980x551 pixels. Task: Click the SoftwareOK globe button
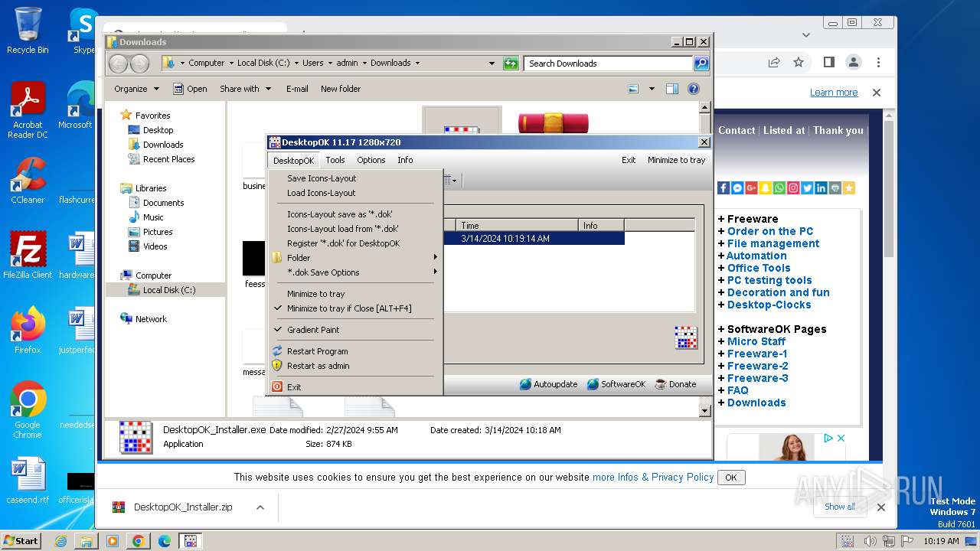click(x=616, y=384)
